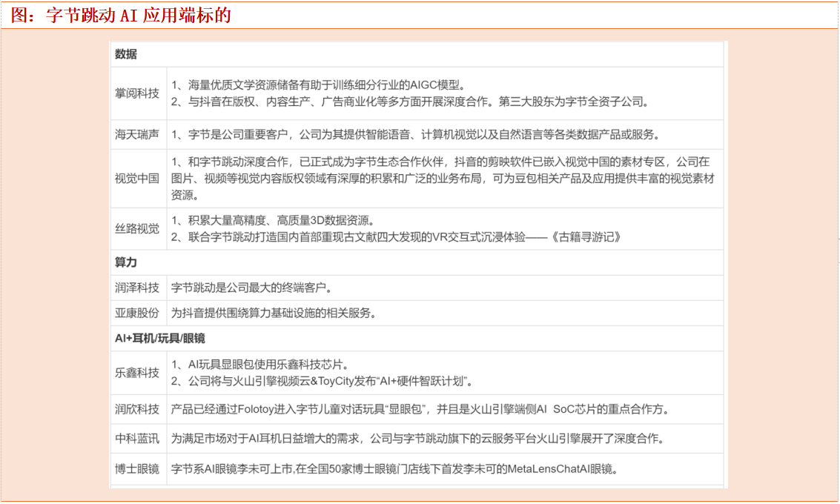The width and height of the screenshot is (840, 504).
Task: Click the 视觉中国 line starting '和字节跳动深度合作'
Action: [440, 162]
